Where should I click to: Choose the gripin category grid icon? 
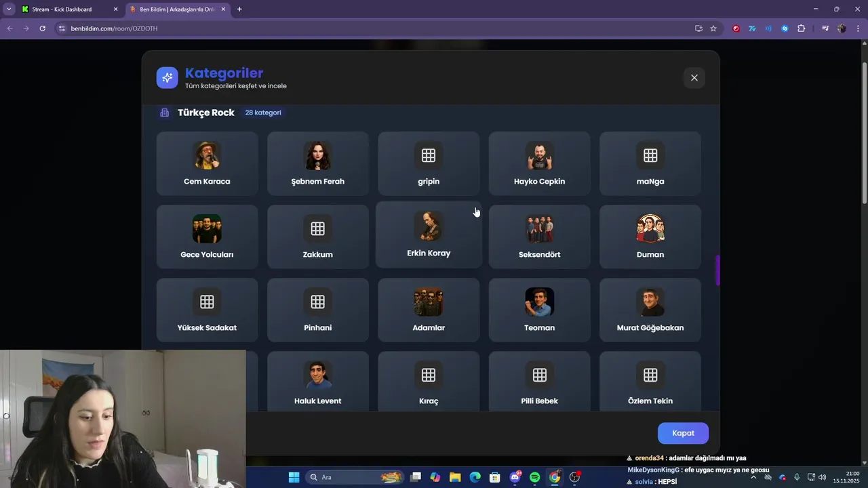(429, 155)
